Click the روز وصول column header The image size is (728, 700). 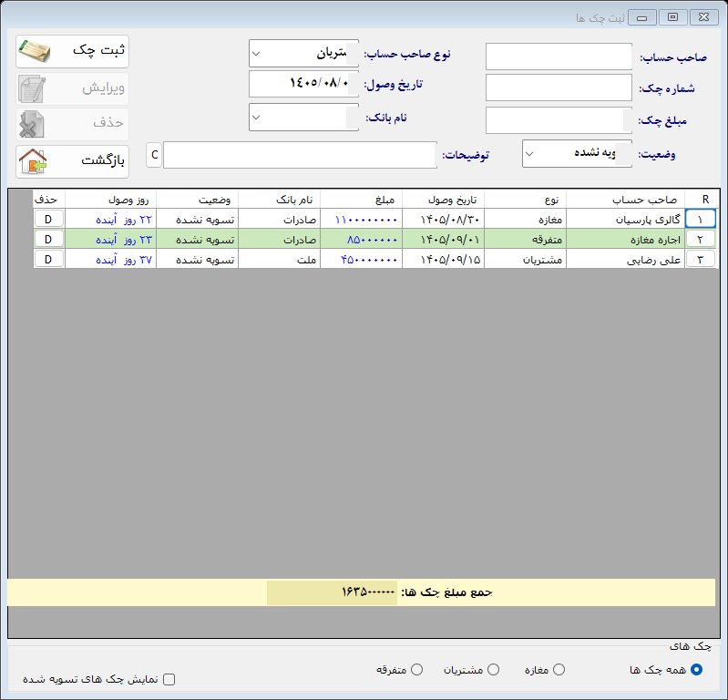pos(110,200)
